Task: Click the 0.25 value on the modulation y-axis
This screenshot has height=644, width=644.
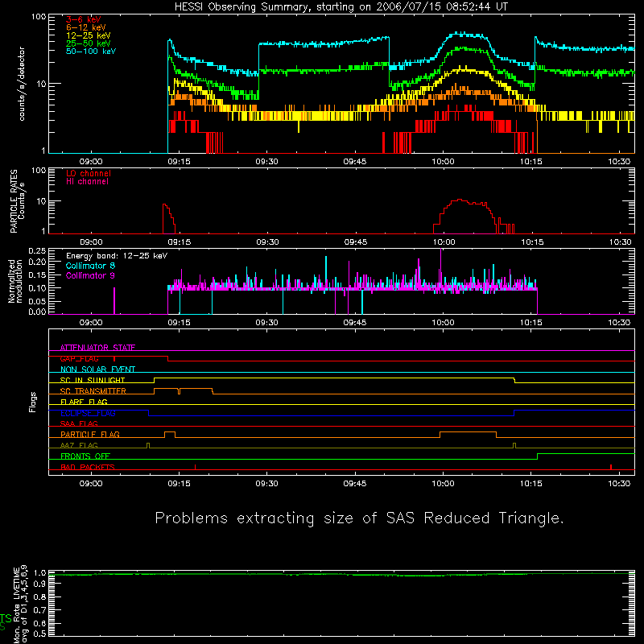Action: tap(37, 251)
